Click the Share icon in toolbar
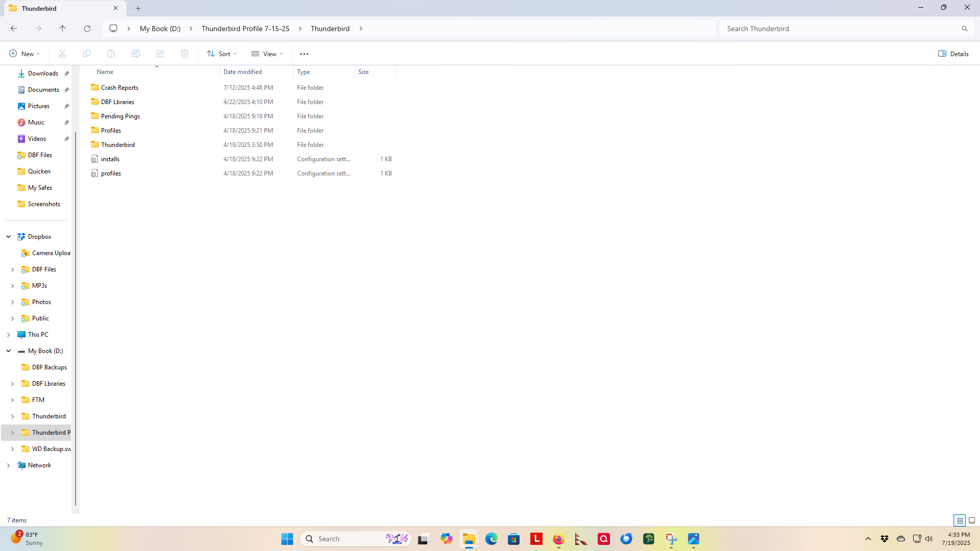 pyautogui.click(x=160, y=54)
